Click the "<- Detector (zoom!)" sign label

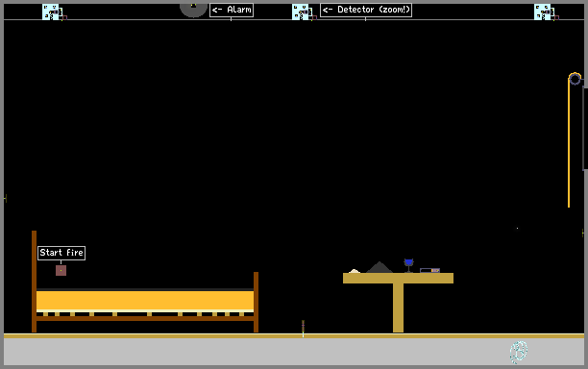[x=366, y=10]
